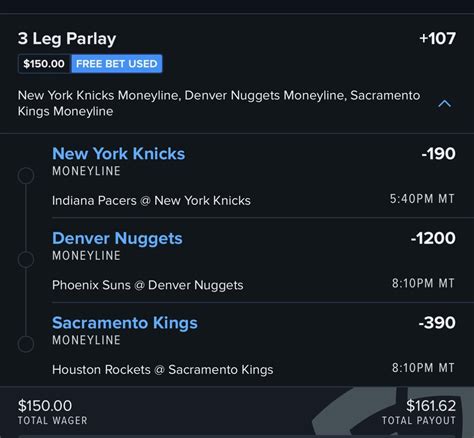The width and height of the screenshot is (474, 438).
Task: Click the parlay legs summary text
Action: point(219,103)
